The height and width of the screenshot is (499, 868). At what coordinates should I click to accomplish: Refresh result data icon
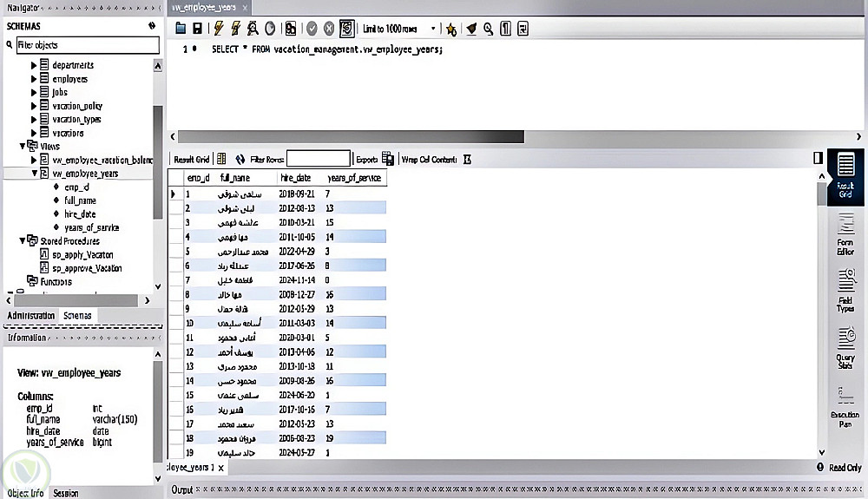[240, 160]
